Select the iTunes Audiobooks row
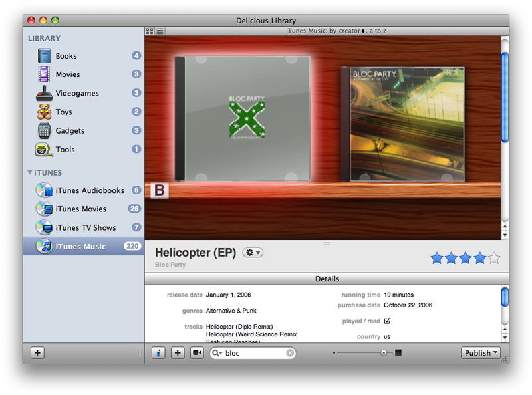Viewport: 532px width, 395px height. coord(84,190)
